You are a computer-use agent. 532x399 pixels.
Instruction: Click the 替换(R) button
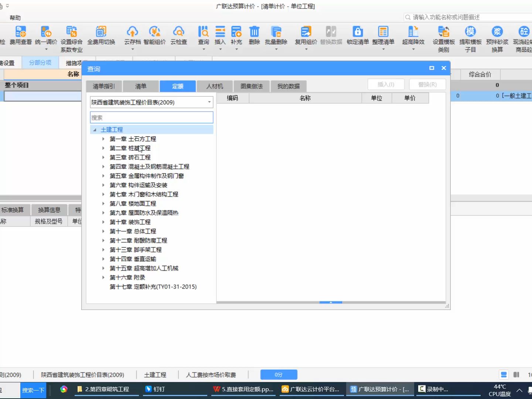click(427, 84)
